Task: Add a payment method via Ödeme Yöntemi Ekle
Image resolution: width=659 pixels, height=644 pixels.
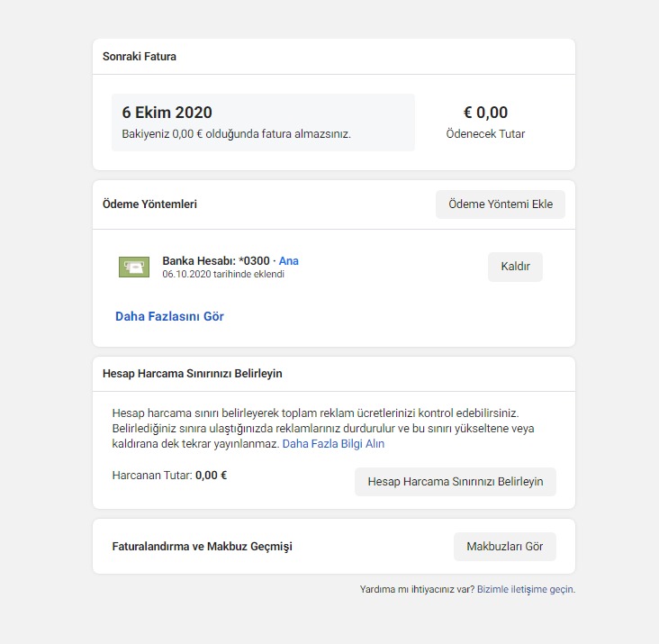Action: (501, 204)
